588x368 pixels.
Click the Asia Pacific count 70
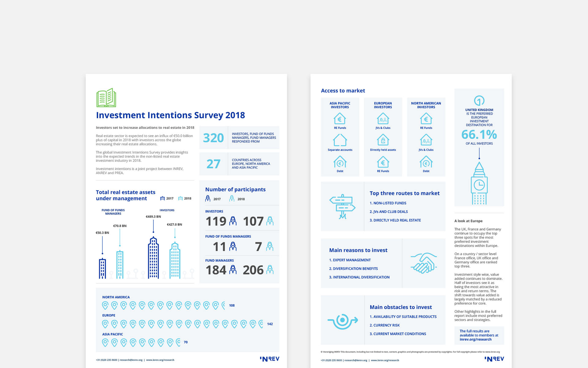click(x=186, y=342)
